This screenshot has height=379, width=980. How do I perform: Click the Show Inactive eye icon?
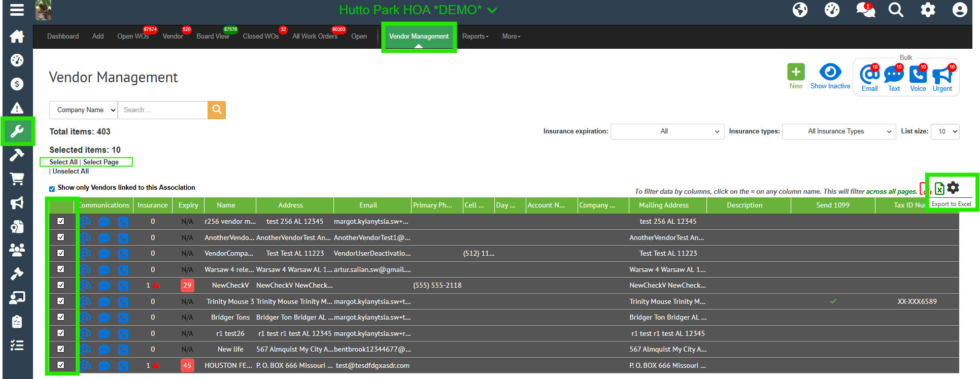click(x=830, y=72)
